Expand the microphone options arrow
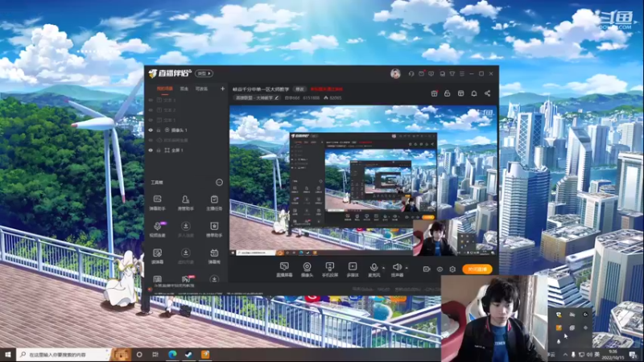The height and width of the screenshot is (362, 644). (384, 268)
